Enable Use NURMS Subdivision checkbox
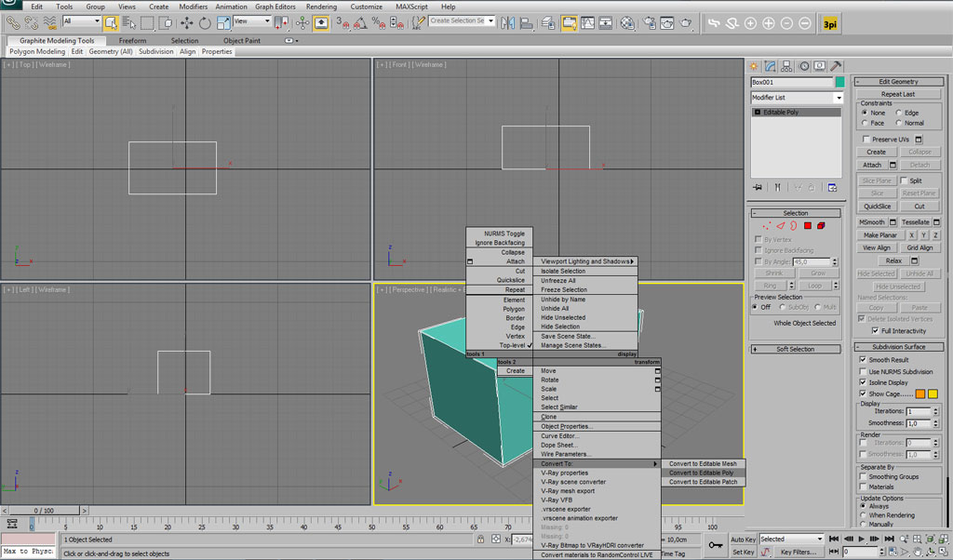 [863, 372]
